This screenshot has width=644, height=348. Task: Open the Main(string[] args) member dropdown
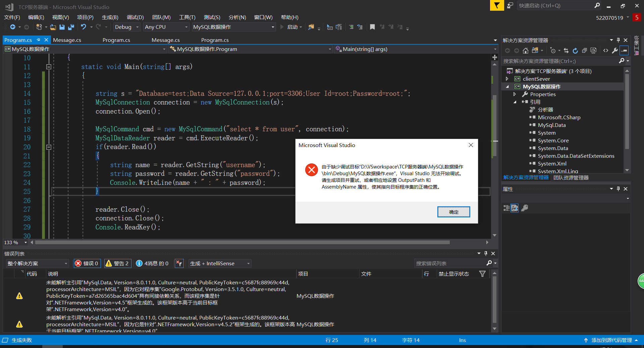(x=416, y=49)
